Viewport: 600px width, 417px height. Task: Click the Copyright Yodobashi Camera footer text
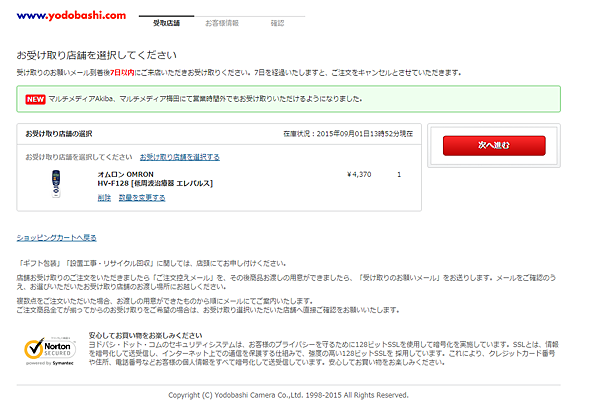point(288,395)
